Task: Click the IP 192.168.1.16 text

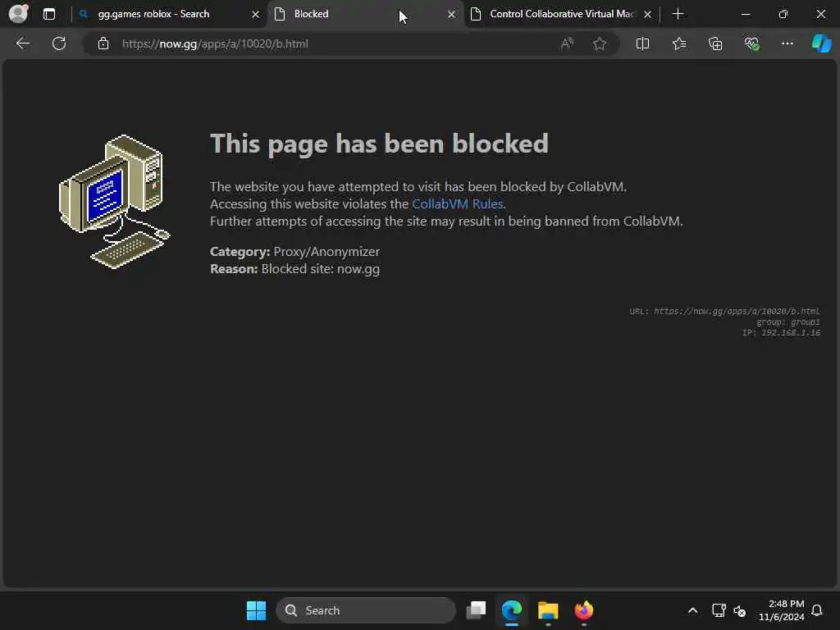Action: pyautogui.click(x=781, y=333)
